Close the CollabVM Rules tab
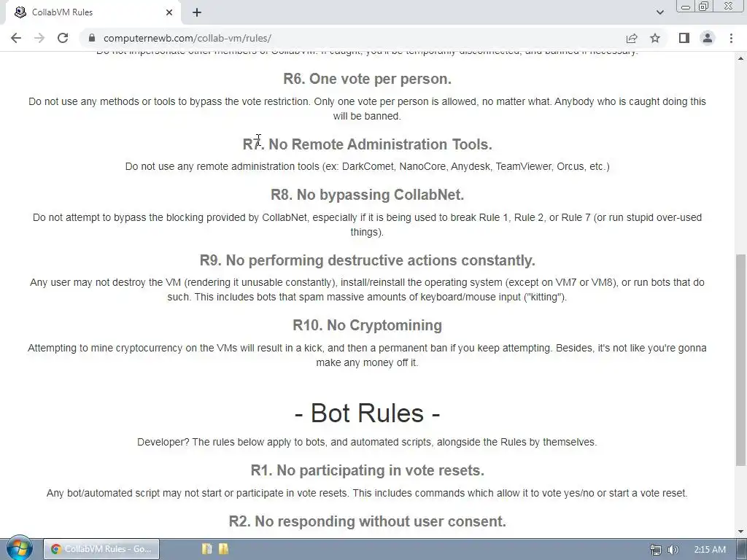This screenshot has height=560, width=747. click(x=169, y=12)
